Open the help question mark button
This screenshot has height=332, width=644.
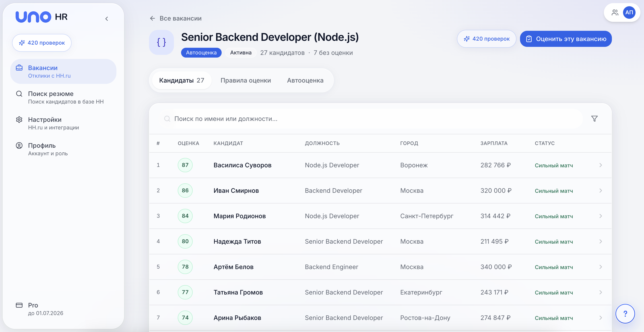click(x=625, y=313)
